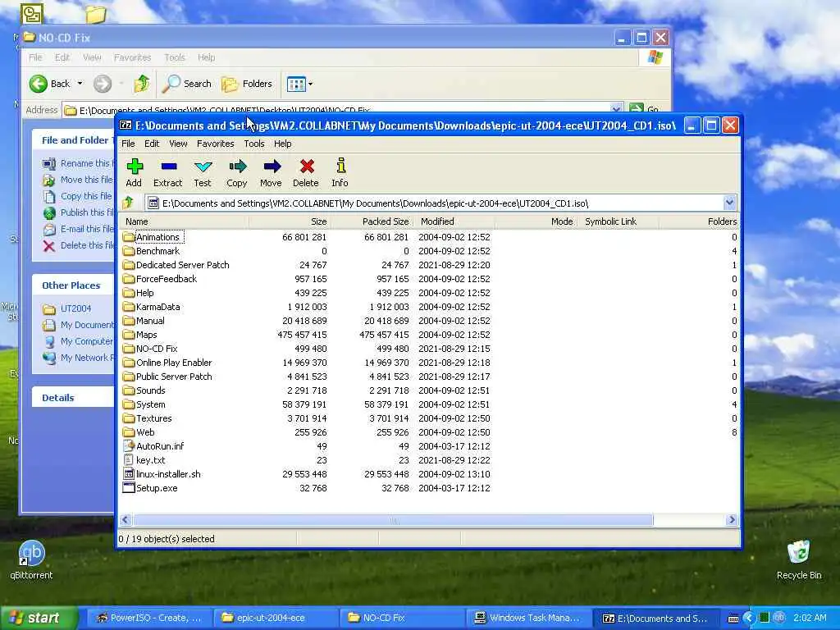The height and width of the screenshot is (630, 840).
Task: Click the Mode column header
Action: 535,221
